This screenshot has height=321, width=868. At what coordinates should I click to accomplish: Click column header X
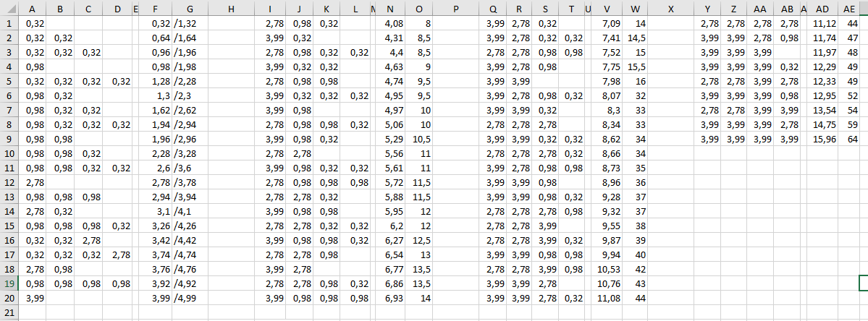point(670,9)
